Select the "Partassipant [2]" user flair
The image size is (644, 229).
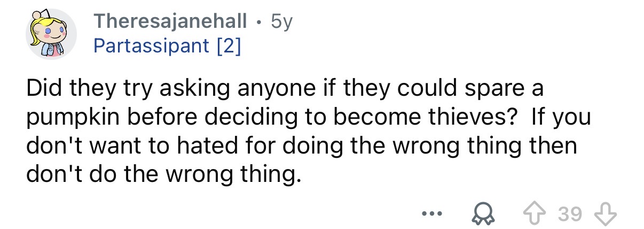tap(167, 47)
